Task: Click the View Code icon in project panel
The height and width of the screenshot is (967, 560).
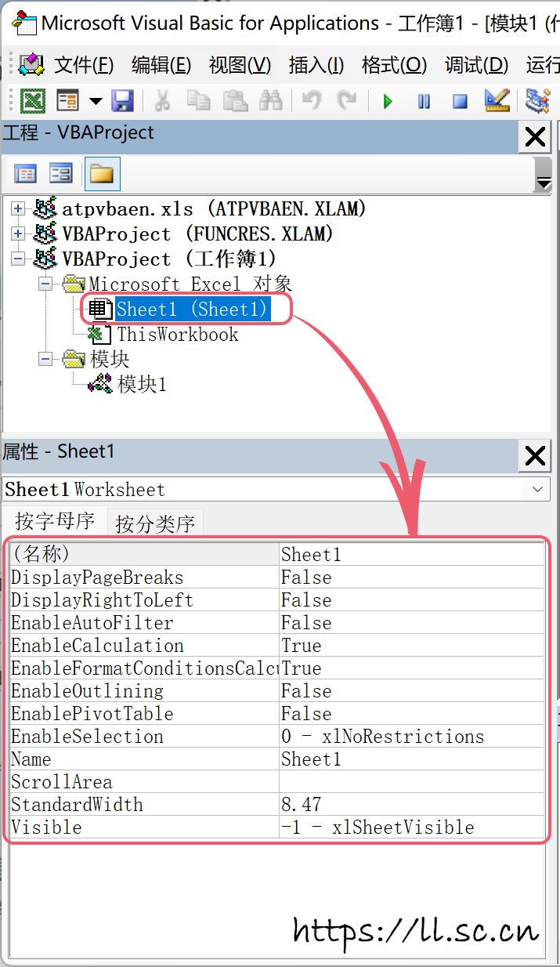Action: [27, 173]
